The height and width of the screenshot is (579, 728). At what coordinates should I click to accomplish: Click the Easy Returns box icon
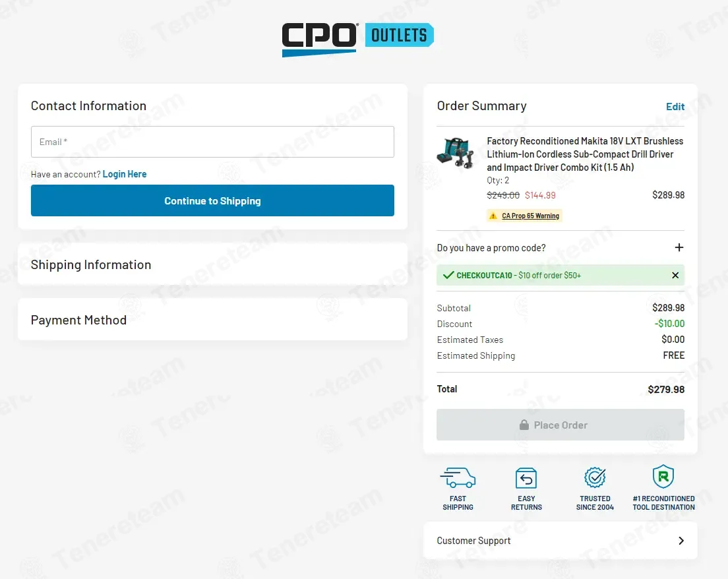coord(526,478)
